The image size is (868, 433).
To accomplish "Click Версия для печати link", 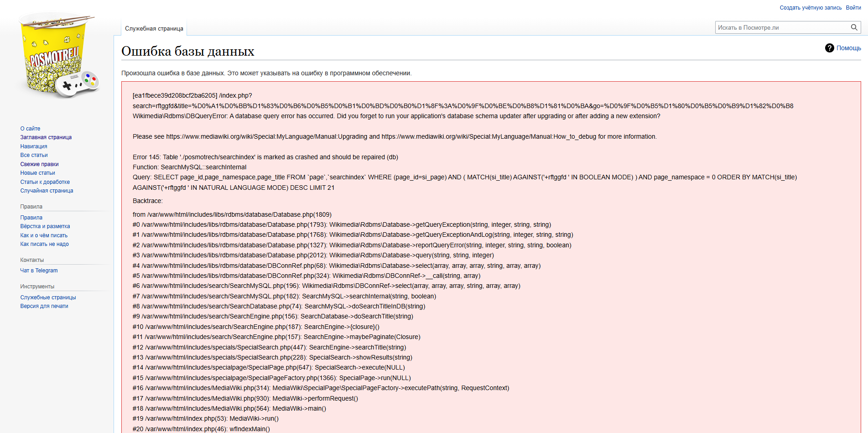I will click(x=44, y=306).
